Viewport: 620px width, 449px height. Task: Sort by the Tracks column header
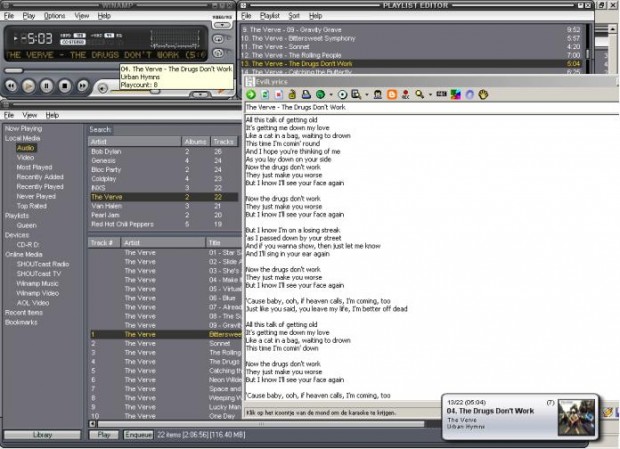224,141
